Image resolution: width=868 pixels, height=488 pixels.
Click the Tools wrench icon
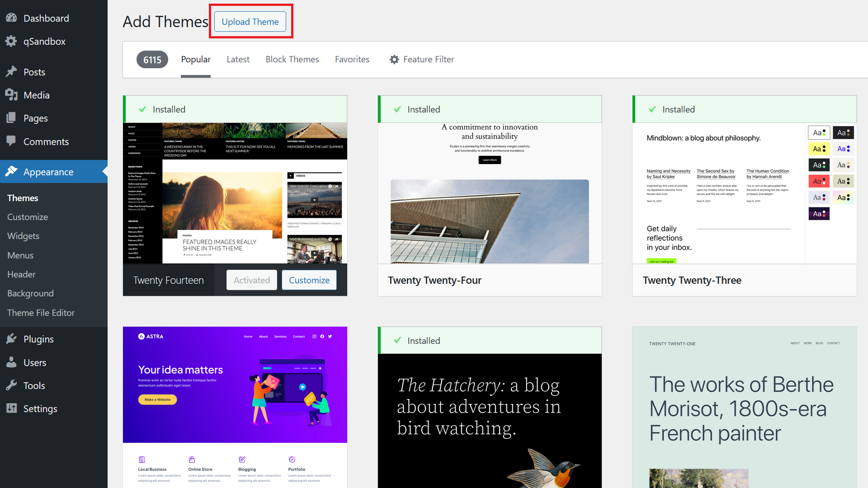tap(11, 385)
